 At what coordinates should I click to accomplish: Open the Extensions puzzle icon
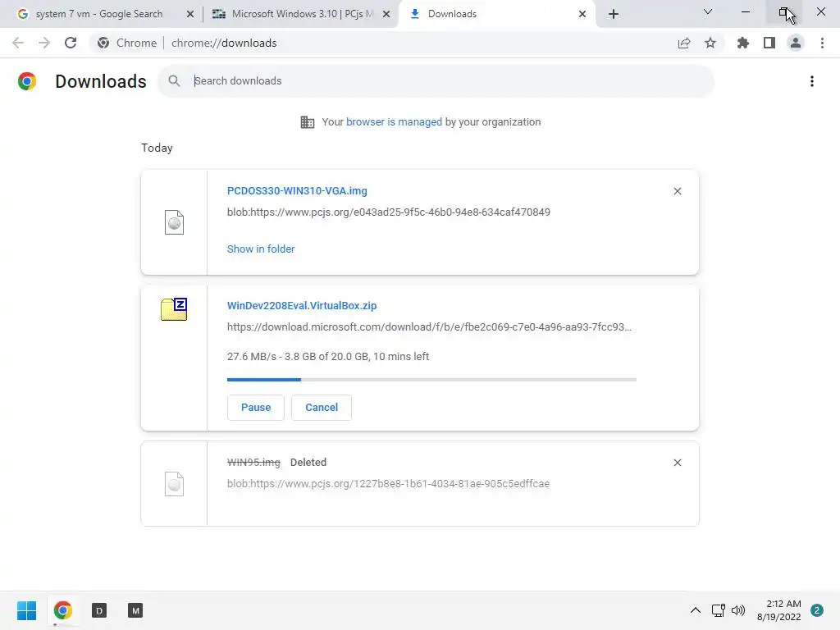click(743, 43)
